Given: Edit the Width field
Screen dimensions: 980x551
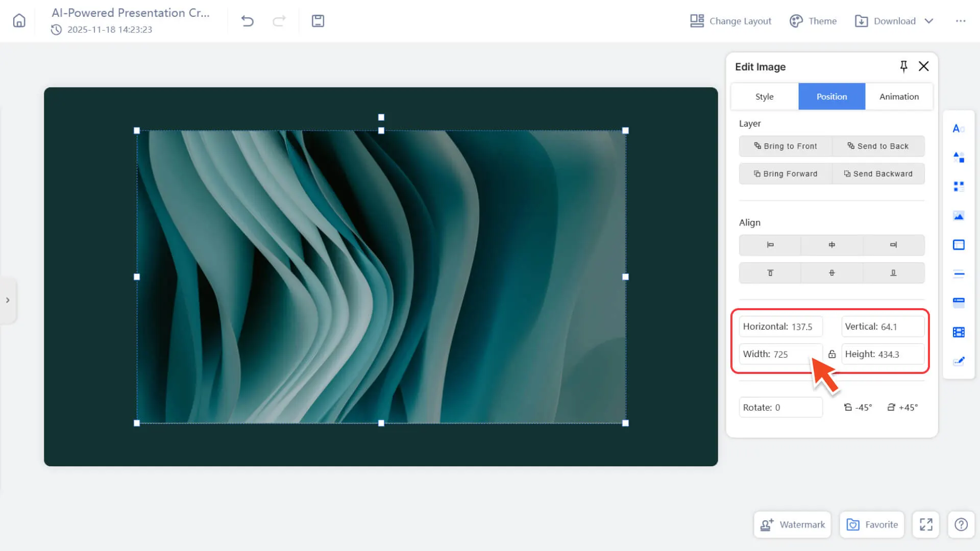Looking at the screenshot, I should [x=781, y=354].
